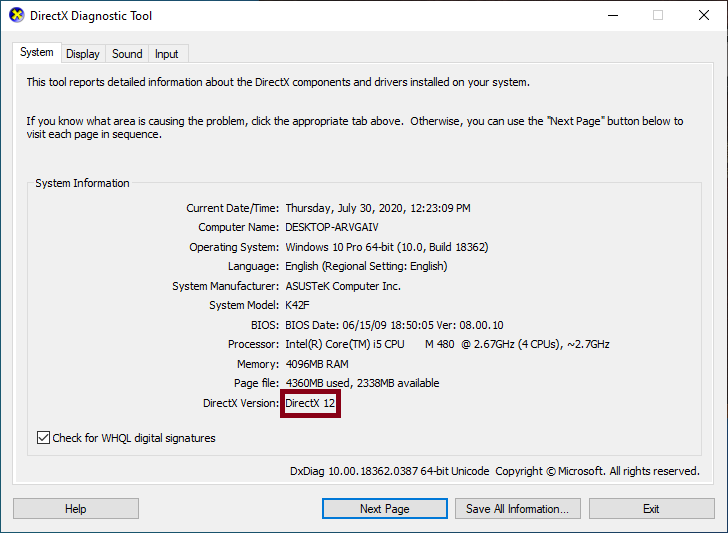The height and width of the screenshot is (533, 728).
Task: Toggle Check for WHQL digital signatures checkbox
Action: click(43, 437)
